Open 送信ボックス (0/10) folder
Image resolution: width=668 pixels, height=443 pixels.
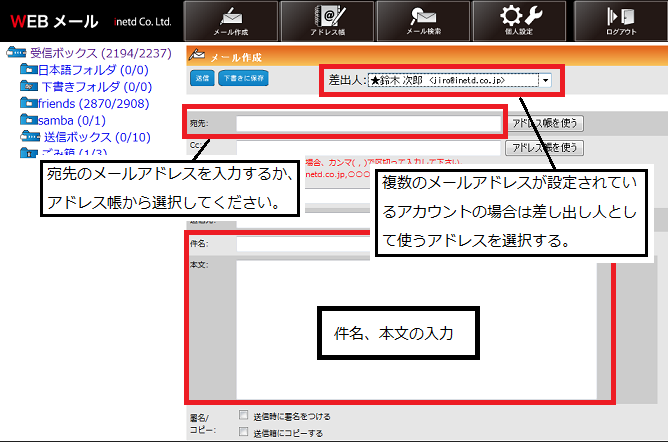(x=97, y=137)
